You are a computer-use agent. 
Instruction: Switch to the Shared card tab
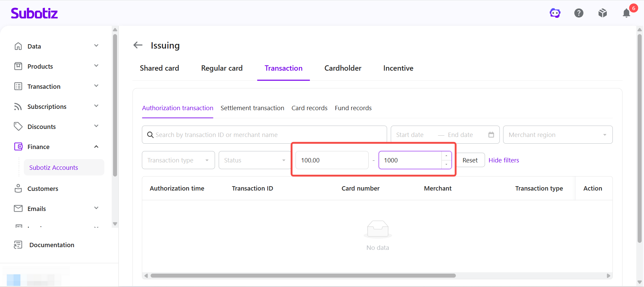click(159, 68)
